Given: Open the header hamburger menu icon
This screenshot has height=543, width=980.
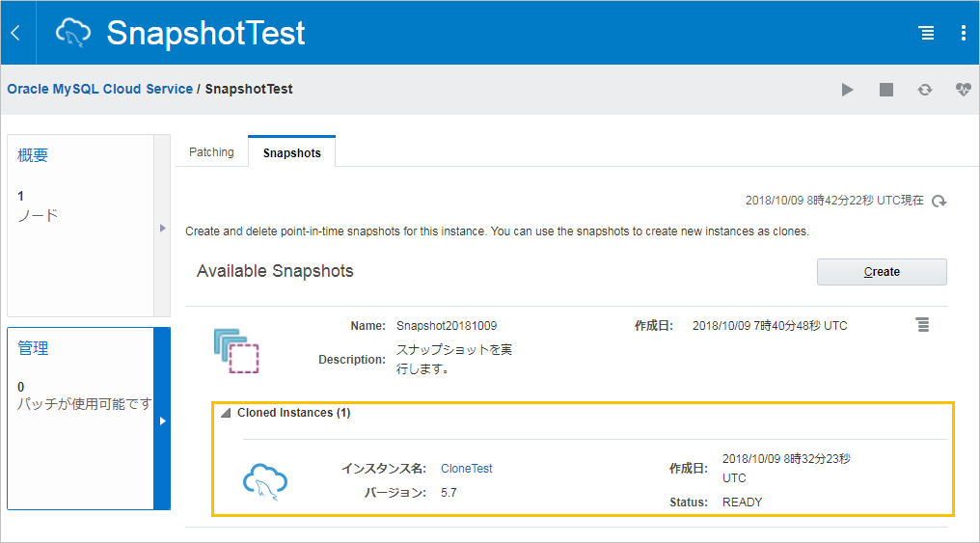Looking at the screenshot, I should tap(926, 33).
